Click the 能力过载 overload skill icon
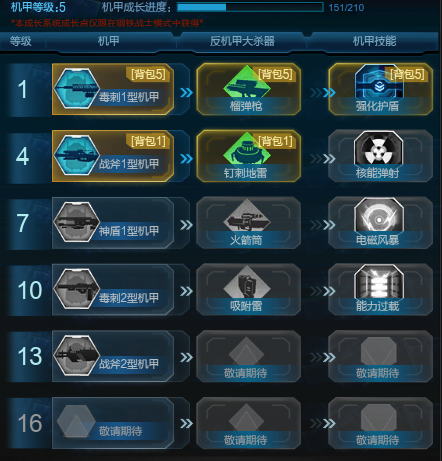Screen dimensions: 442x461 379,282
